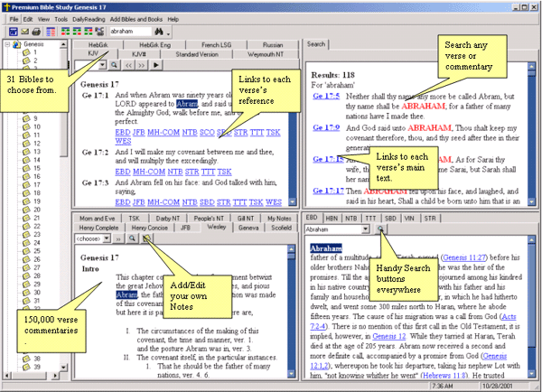Viewport: 542px width, 392px height.
Task: Click the magnifier icon in commentary pane toolbar
Action: tap(132, 240)
